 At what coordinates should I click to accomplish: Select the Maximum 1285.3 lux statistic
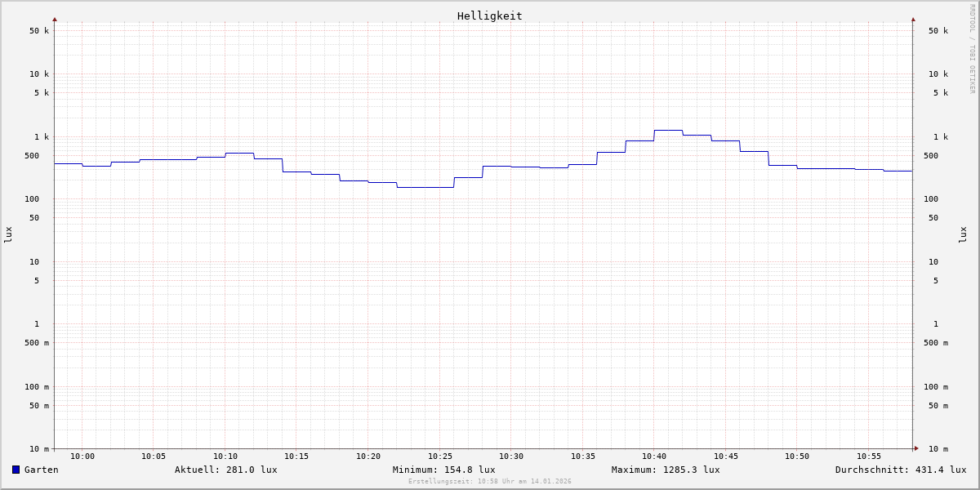[666, 470]
